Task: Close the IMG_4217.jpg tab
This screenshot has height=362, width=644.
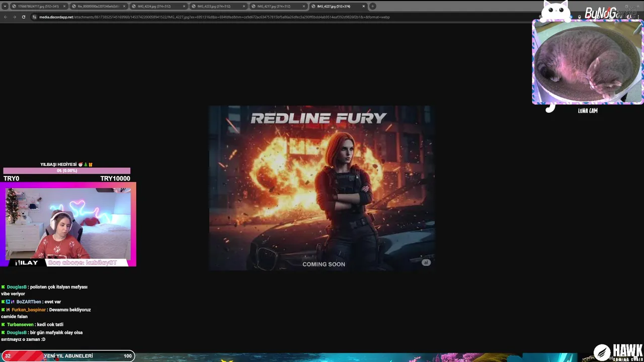Action: click(x=304, y=6)
